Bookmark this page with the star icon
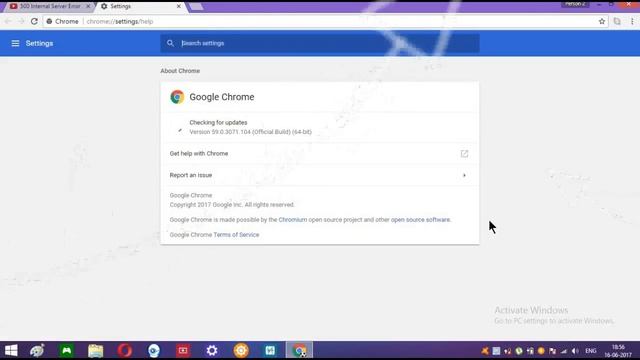Screen dimensions: 640x360 coord(602,21)
